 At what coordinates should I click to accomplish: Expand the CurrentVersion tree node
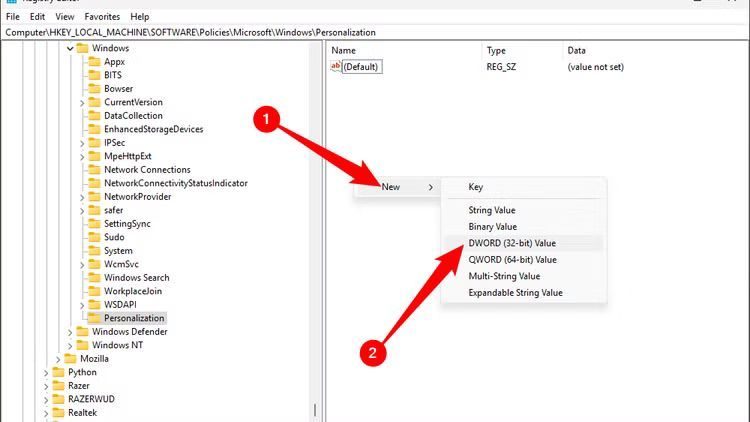[82, 102]
